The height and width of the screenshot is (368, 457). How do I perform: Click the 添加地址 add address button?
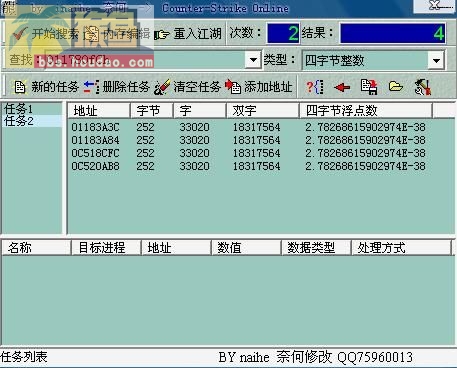[x=259, y=87]
